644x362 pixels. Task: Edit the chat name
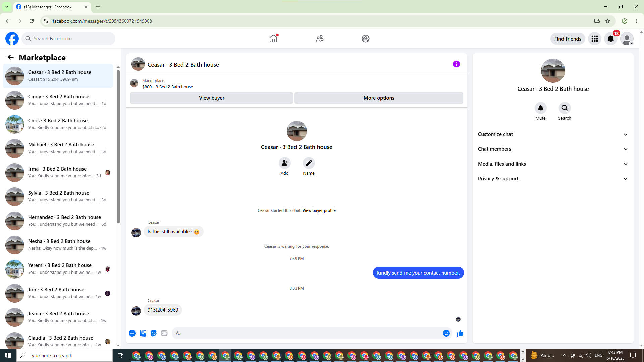309,163
